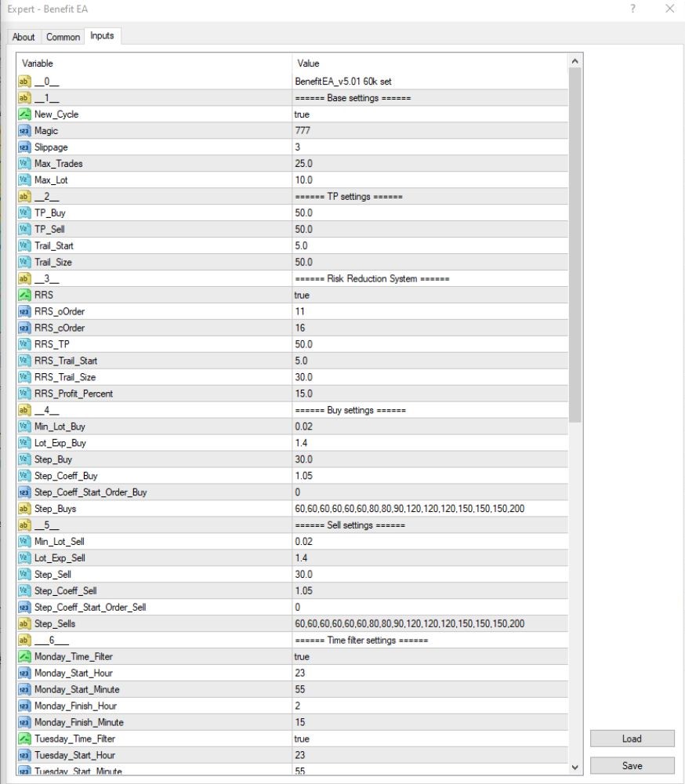This screenshot has width=685, height=784.
Task: Click the vertical scrollbar thumb
Action: (575, 245)
